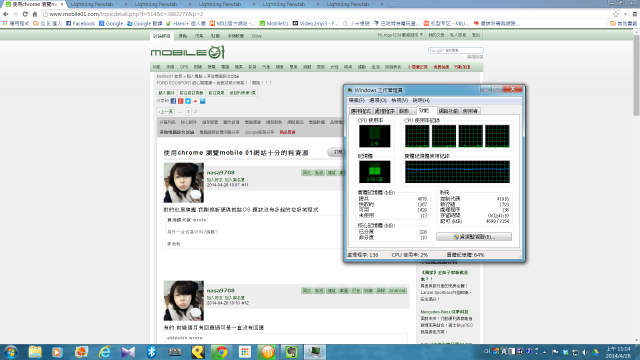Open the Mobile01 bookmark

click(x=274, y=24)
